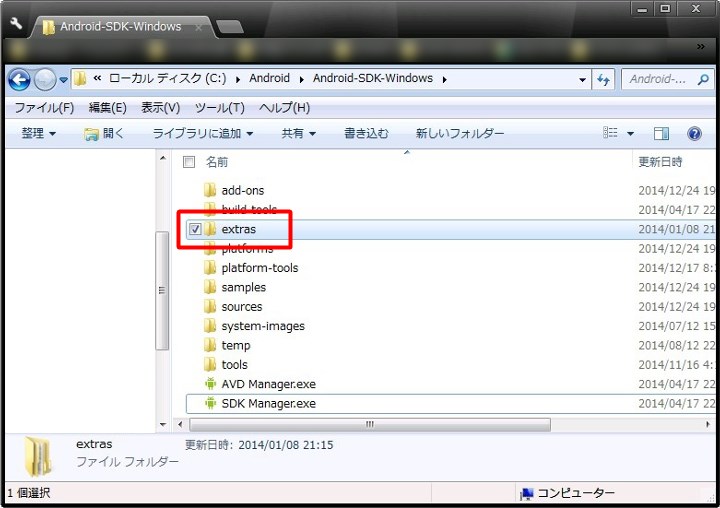The image size is (720, 508).
Task: Click コンピューター in status bar
Action: 567,493
